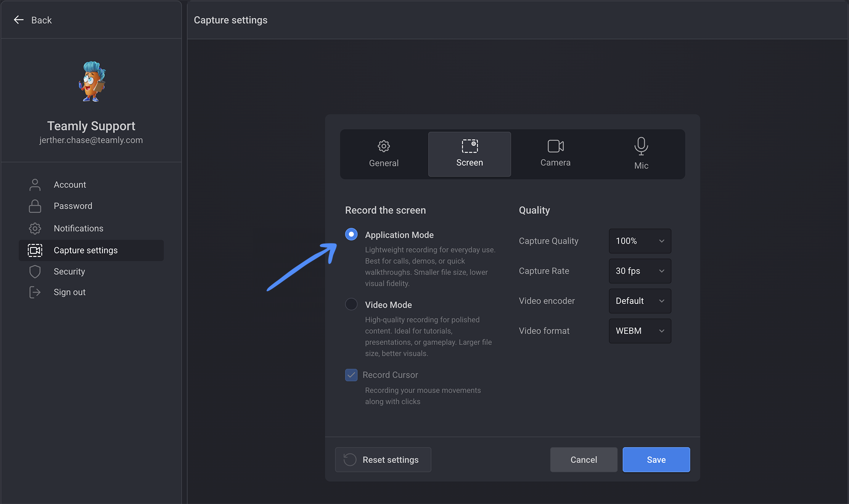
Task: Switch to the Camera tab label
Action: [x=555, y=163]
